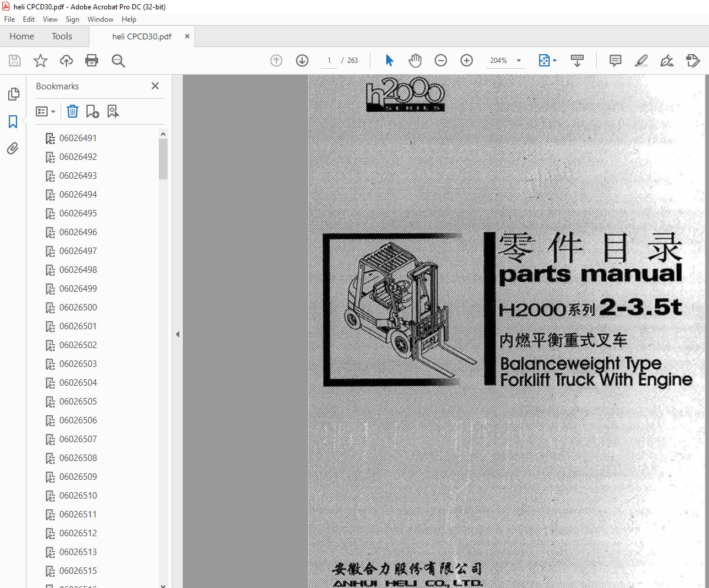The height and width of the screenshot is (588, 709).
Task: Open the Window menu
Action: click(101, 19)
